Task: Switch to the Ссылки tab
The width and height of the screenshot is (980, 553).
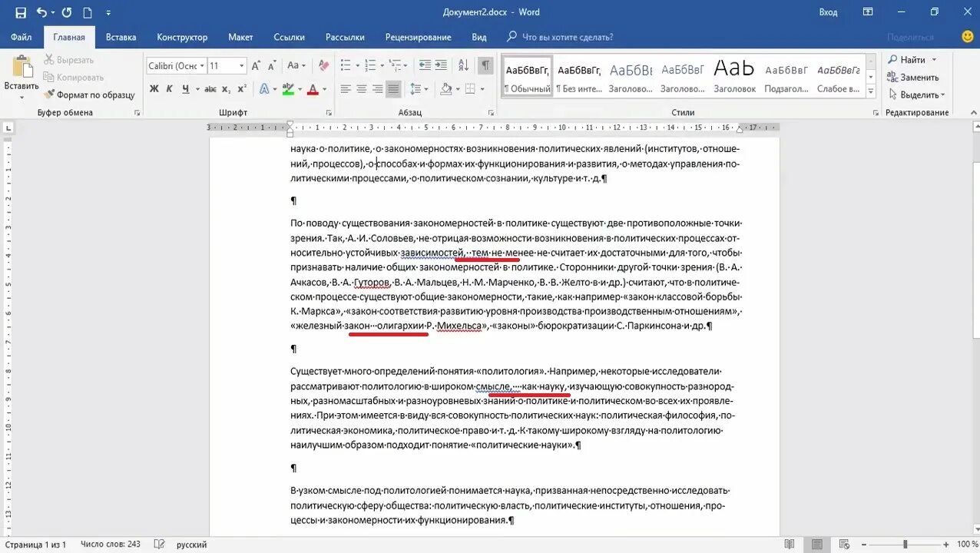Action: point(289,37)
